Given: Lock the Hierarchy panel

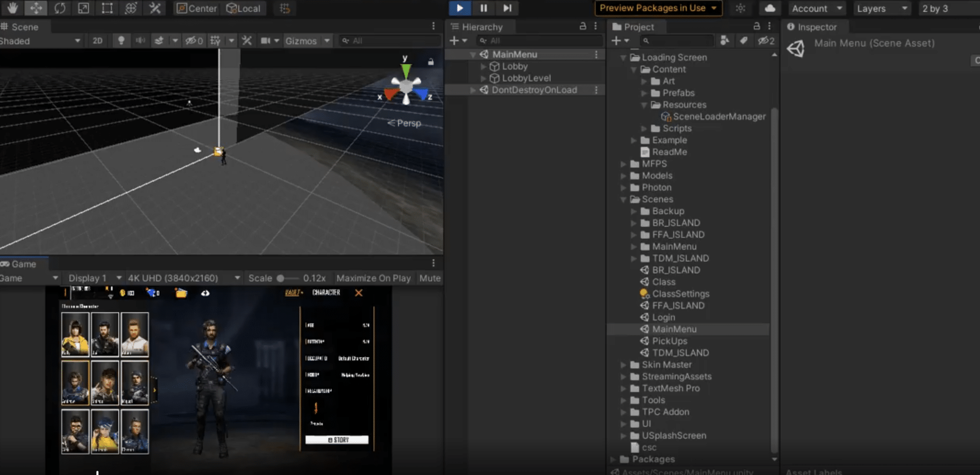Looking at the screenshot, I should [x=583, y=26].
